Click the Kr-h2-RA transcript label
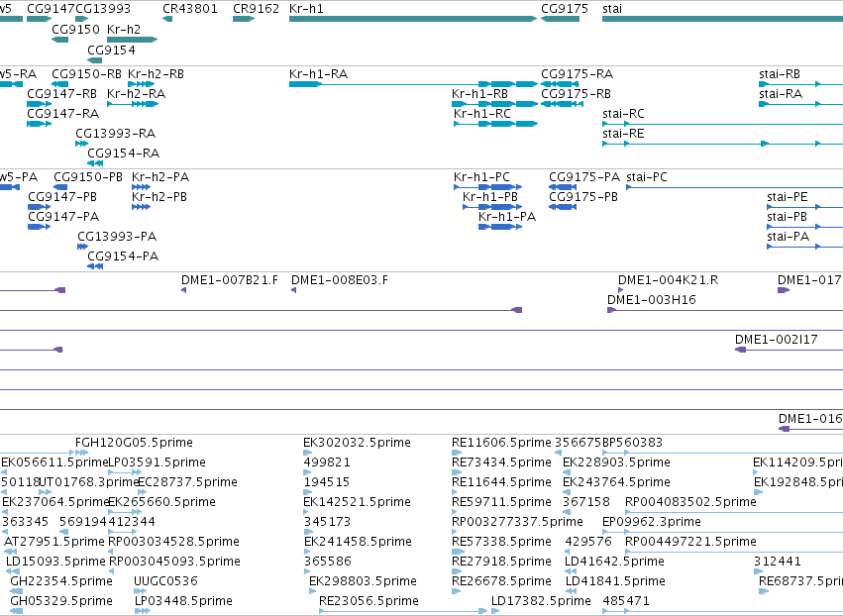 pos(136,93)
